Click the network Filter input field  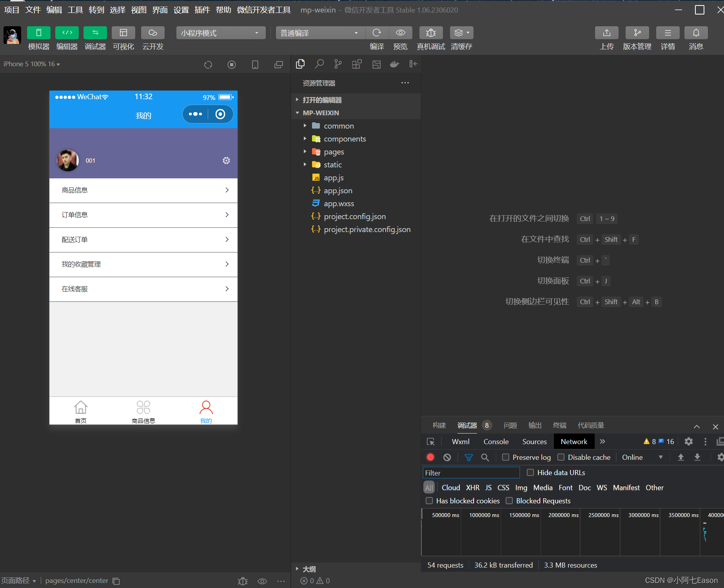[x=471, y=473]
